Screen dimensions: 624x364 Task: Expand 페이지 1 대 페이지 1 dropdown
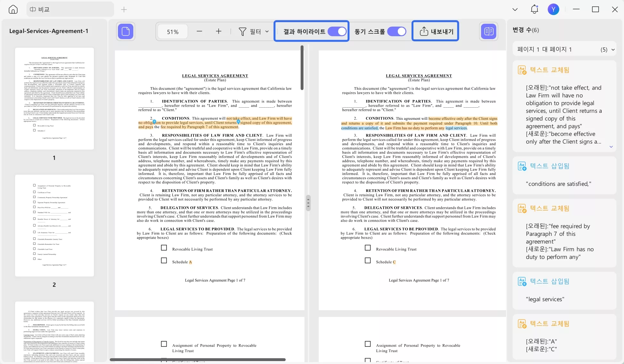coord(613,50)
